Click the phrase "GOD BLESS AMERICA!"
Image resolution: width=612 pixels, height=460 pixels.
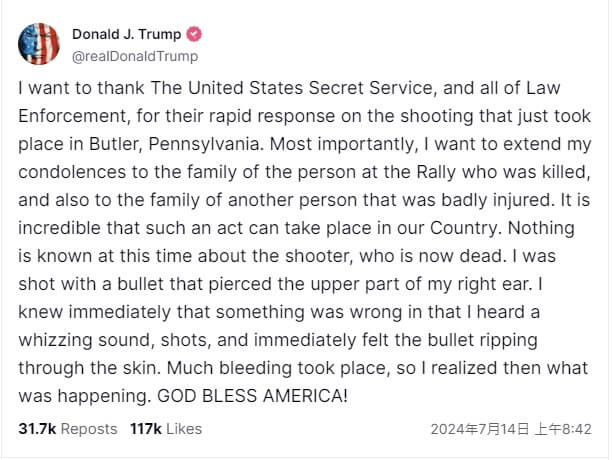253,396
